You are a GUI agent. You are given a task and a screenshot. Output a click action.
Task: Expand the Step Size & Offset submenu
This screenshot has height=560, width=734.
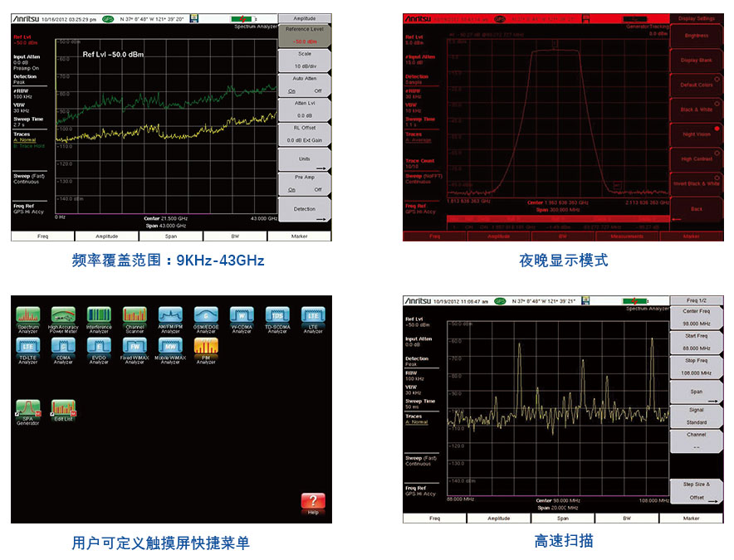pos(697,491)
